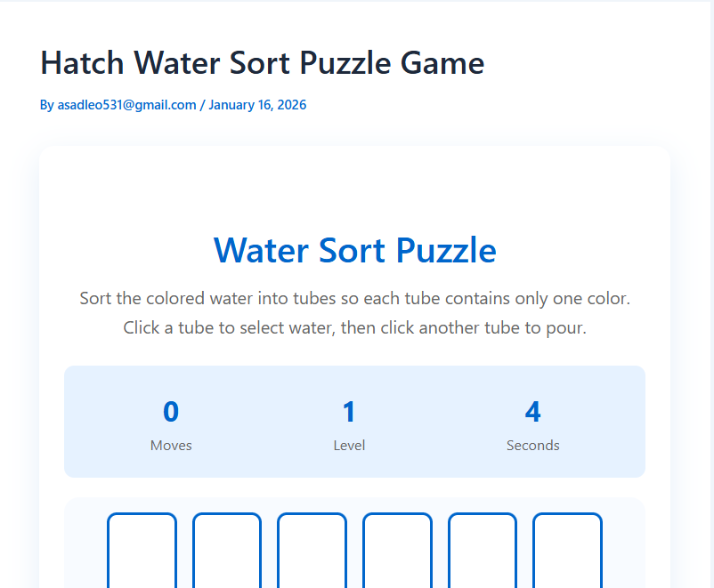Viewport: 714px width, 588px height.
Task: Click the January 16, 2026 date
Action: (x=257, y=105)
